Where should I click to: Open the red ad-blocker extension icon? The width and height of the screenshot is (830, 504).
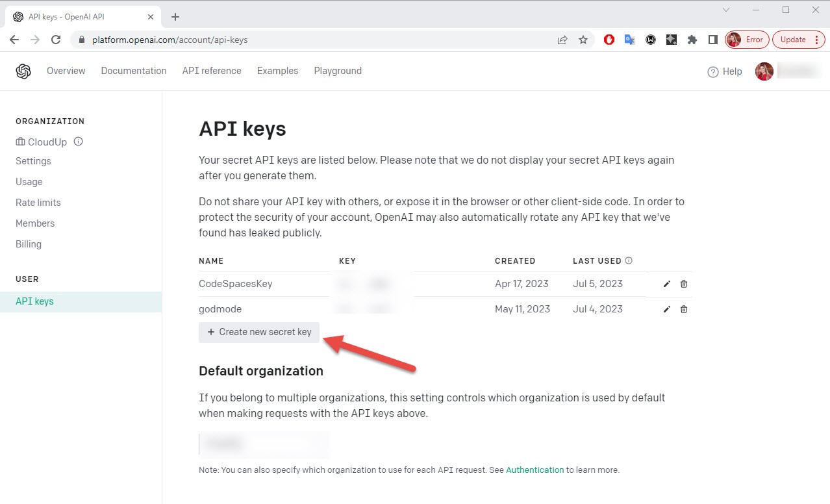[609, 40]
